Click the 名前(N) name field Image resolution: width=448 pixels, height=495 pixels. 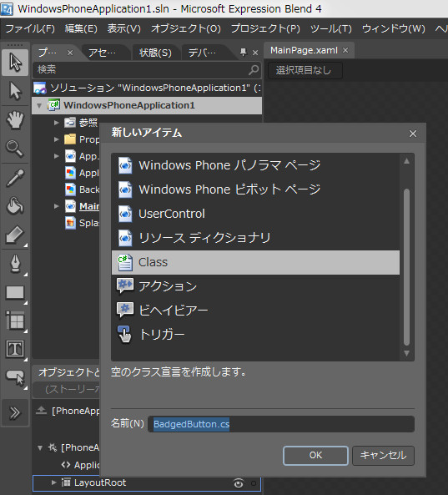(x=281, y=424)
